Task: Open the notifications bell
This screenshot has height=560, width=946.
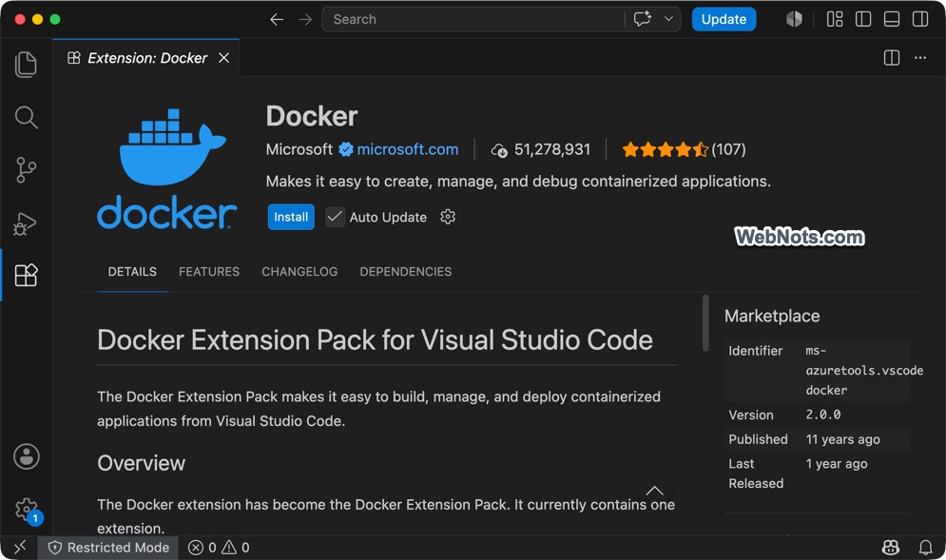Action: (x=925, y=548)
